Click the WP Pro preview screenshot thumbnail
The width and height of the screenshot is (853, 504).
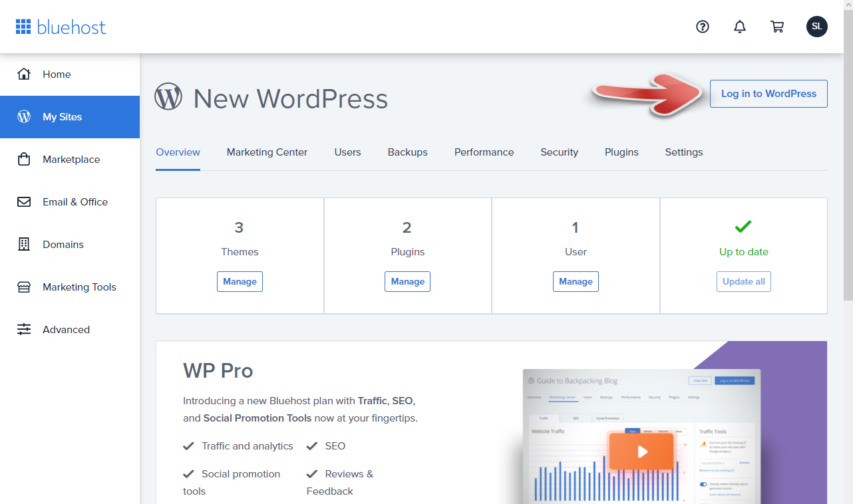[x=641, y=436]
